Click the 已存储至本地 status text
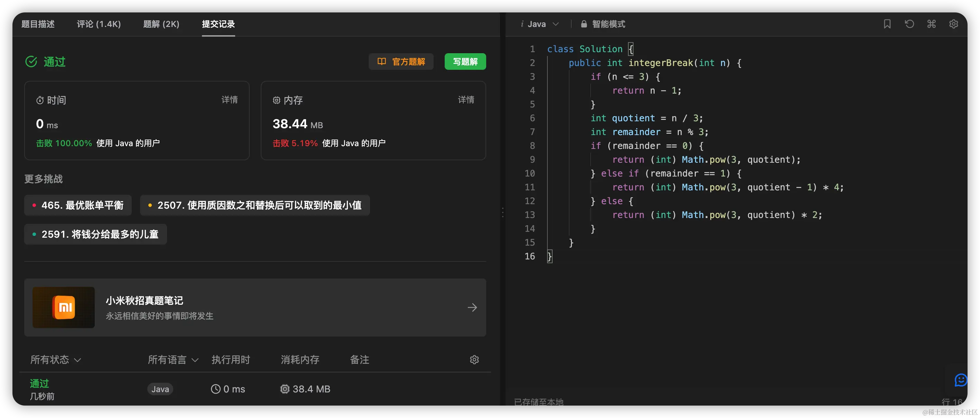 [538, 402]
